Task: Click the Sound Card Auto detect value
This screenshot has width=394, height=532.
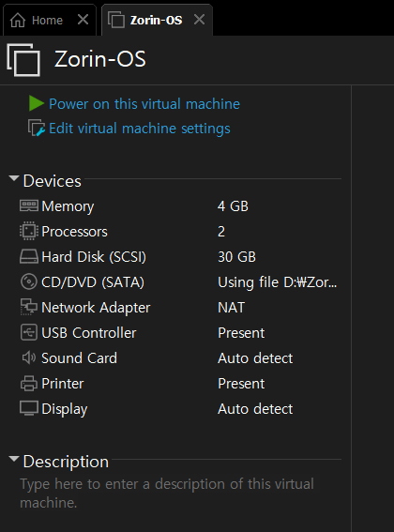Action: pos(255,358)
